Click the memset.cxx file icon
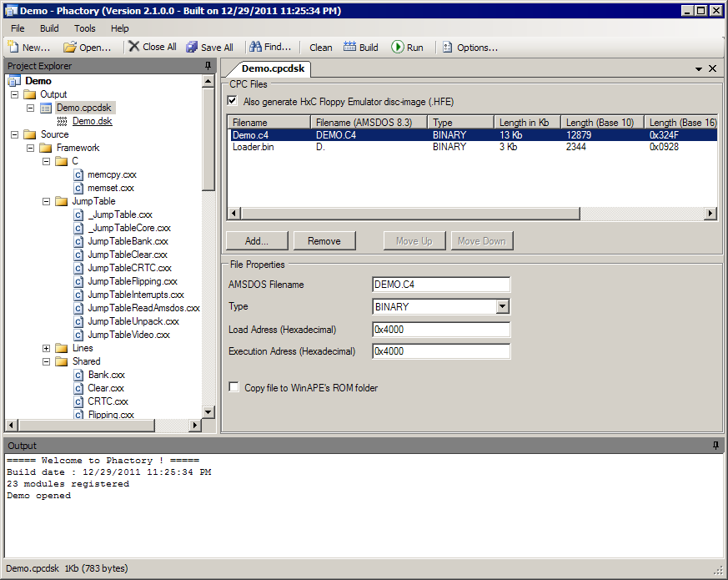The width and height of the screenshot is (728, 580). pos(78,189)
